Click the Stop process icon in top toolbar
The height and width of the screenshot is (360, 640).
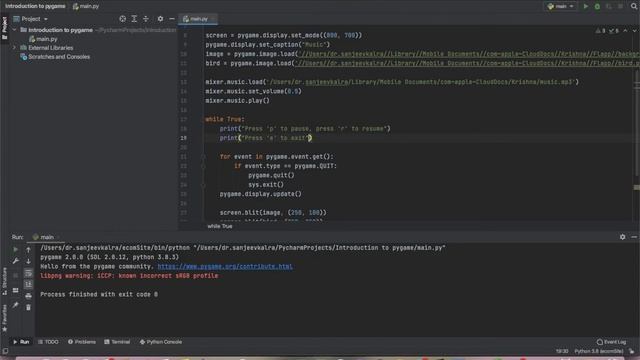coord(620,6)
